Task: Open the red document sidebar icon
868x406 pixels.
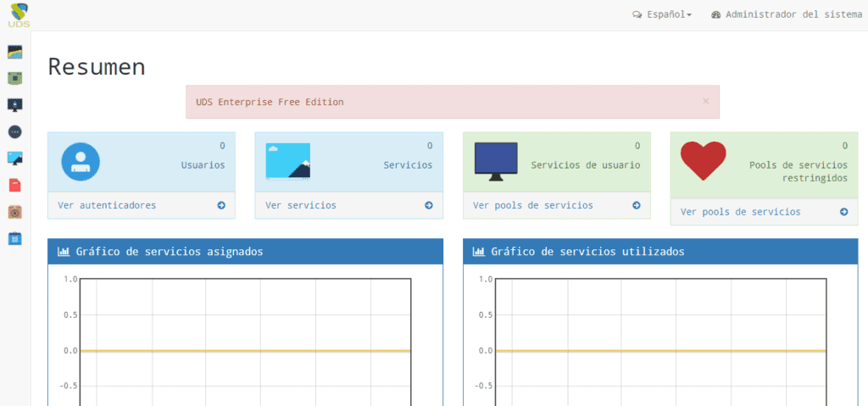Action: tap(15, 185)
